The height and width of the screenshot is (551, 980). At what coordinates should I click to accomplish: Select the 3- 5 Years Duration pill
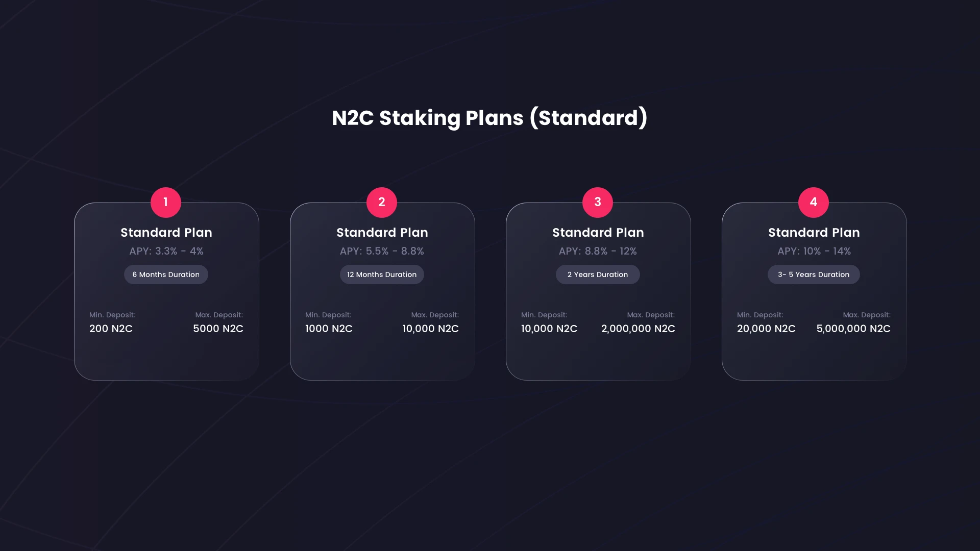pyautogui.click(x=814, y=274)
